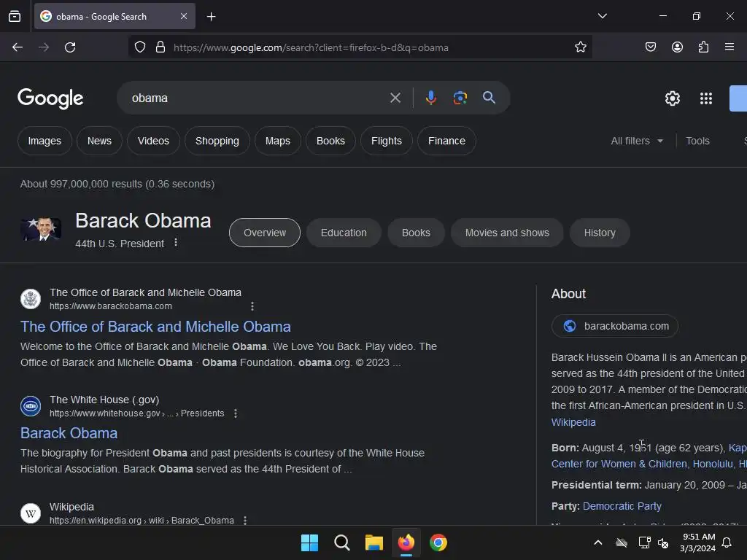
Task: Open more options for barackobama.com result
Action: tap(252, 306)
